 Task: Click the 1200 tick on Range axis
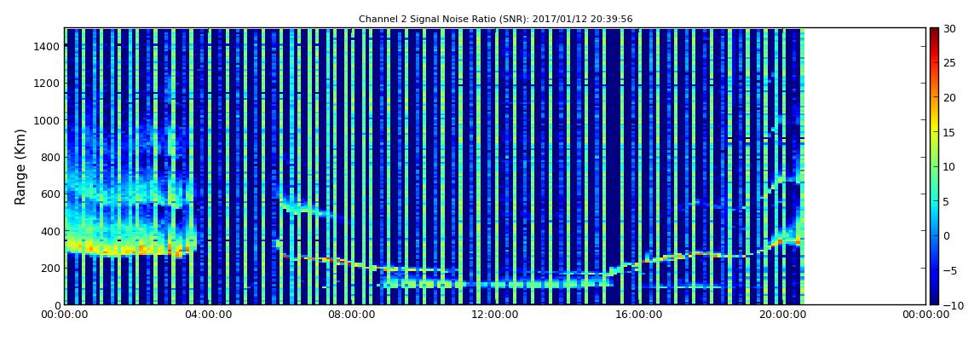[48, 84]
